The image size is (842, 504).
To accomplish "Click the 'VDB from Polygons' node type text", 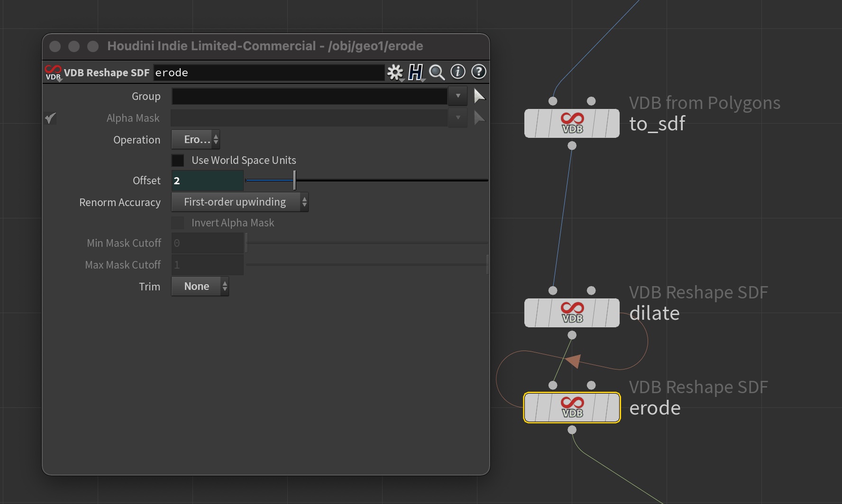I will click(x=705, y=103).
